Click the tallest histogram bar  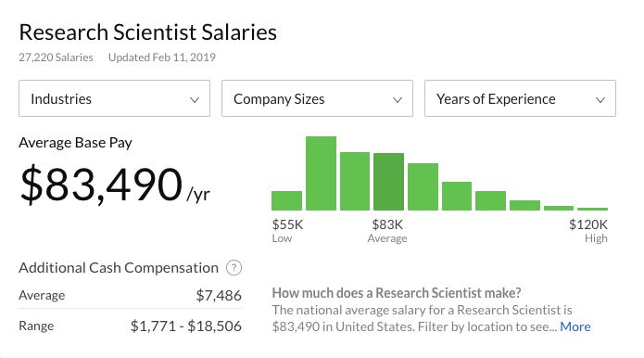322,173
